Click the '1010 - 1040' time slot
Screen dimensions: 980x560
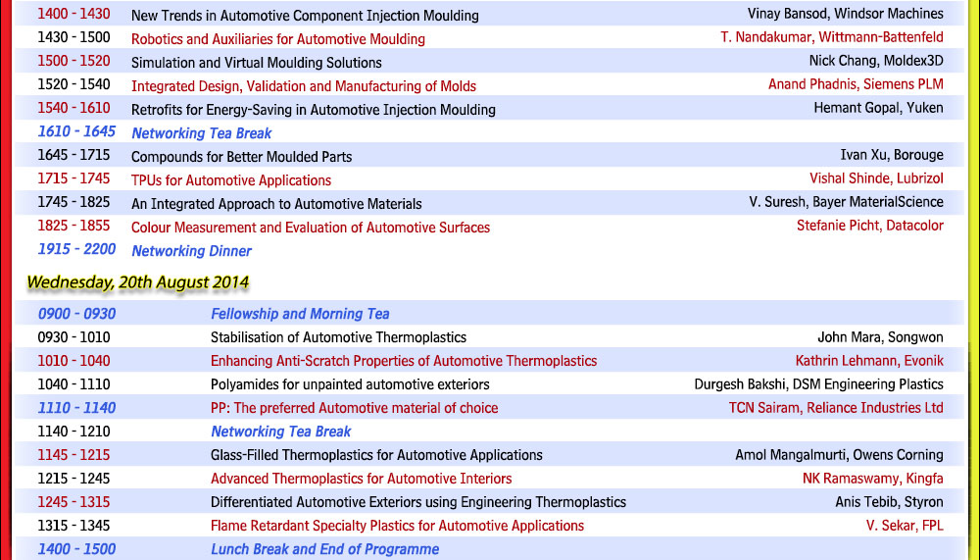pyautogui.click(x=73, y=361)
